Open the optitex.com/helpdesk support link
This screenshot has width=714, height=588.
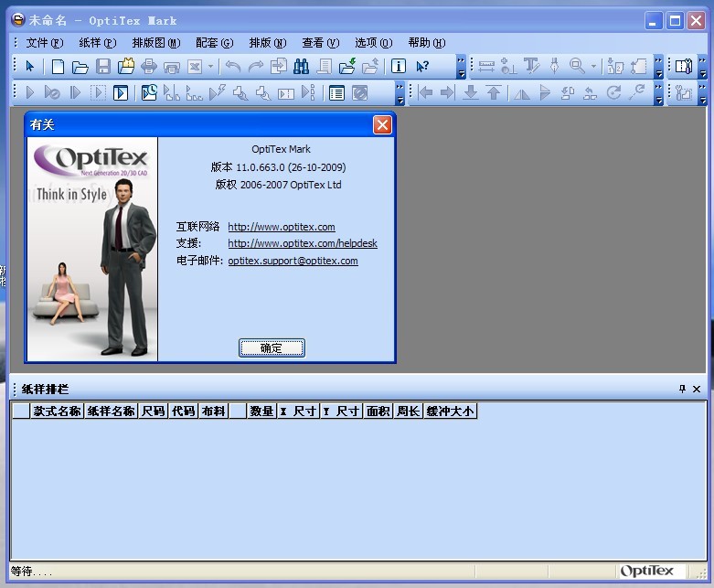[x=303, y=243]
